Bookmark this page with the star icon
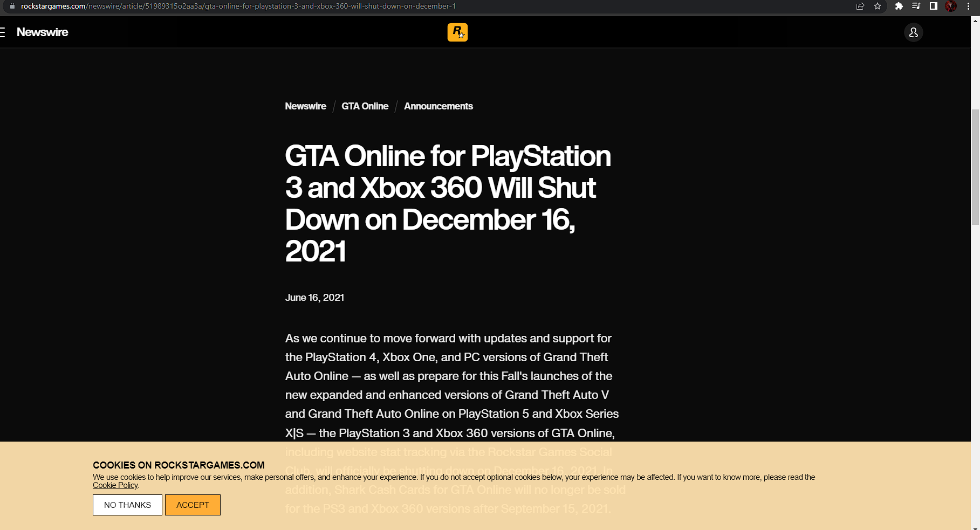 878,6
